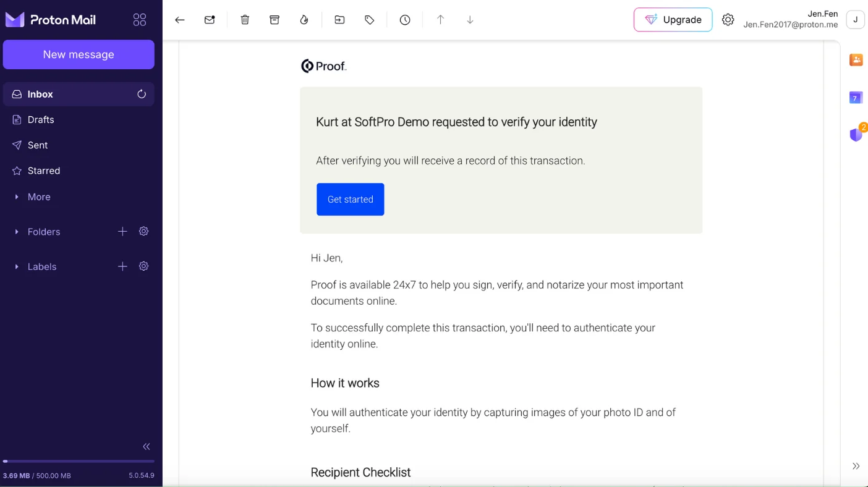The height and width of the screenshot is (487, 868).
Task: Compose with New message button
Action: (79, 54)
